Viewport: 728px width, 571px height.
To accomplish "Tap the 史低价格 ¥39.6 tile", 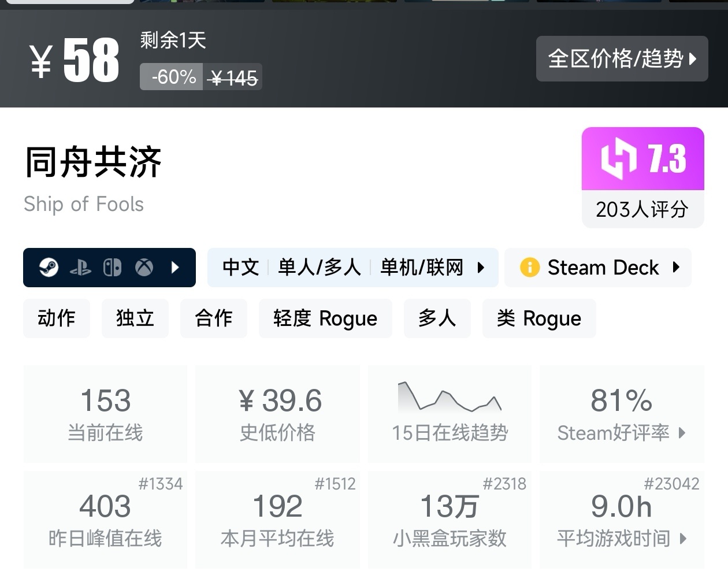I will 278,414.
